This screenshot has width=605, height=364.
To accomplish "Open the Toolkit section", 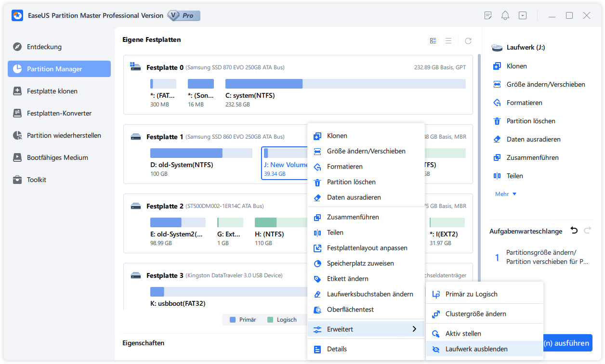I will (x=59, y=180).
